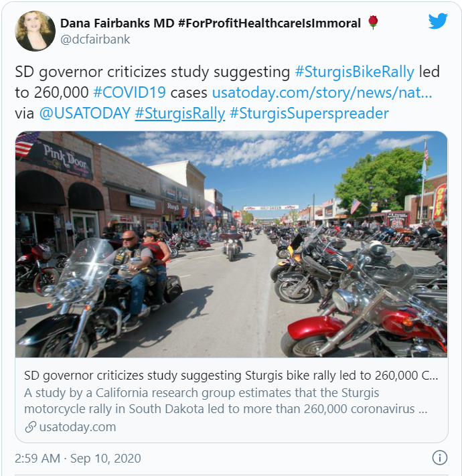Screen dimensions: 462x476
Task: Open the #SturgisSuperspreader hashtag
Action: [309, 114]
